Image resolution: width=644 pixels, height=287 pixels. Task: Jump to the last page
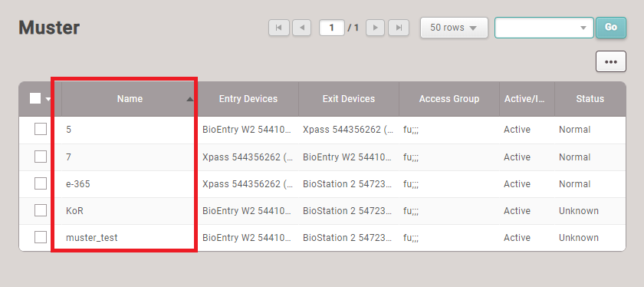point(399,28)
